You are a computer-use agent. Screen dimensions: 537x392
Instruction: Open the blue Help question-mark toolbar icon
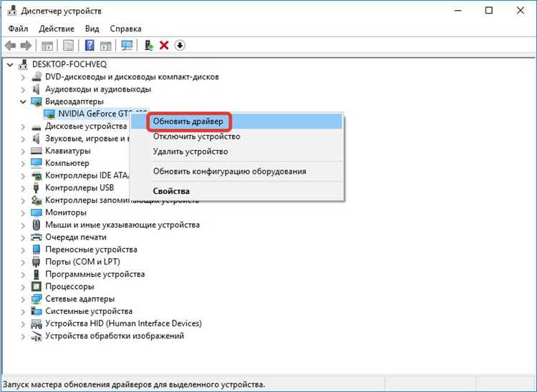coord(89,45)
